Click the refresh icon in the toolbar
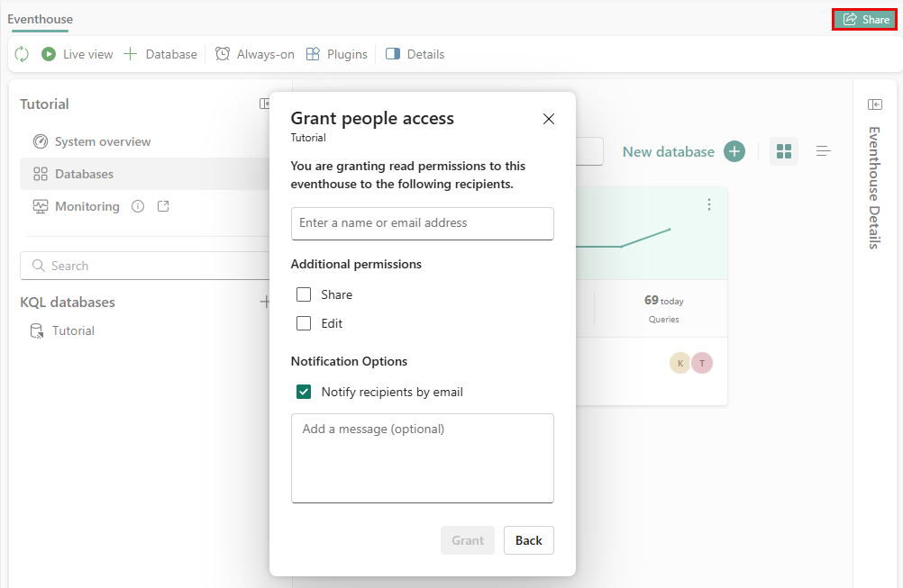The image size is (903, 588). click(x=22, y=54)
